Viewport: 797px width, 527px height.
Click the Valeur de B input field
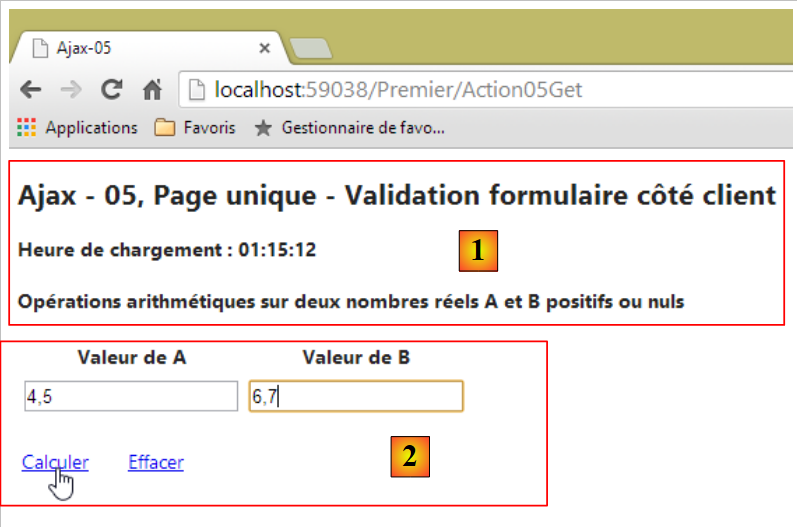356,397
